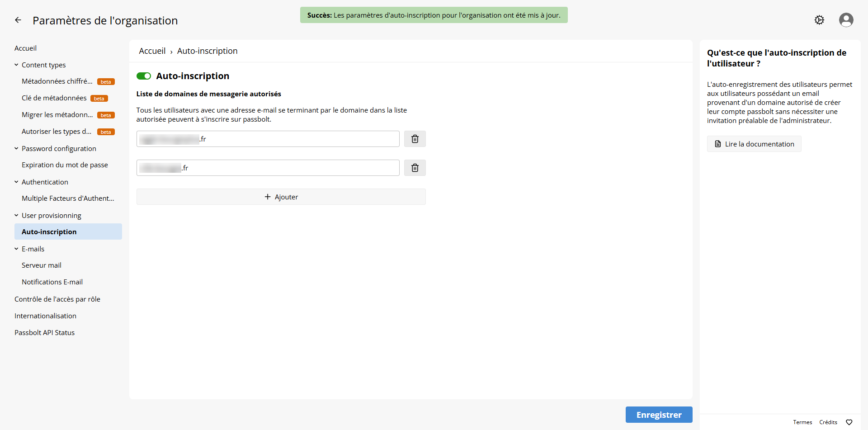Screen dimensions: 868x430
Task: Open Serveur mail settings
Action: (42, 265)
